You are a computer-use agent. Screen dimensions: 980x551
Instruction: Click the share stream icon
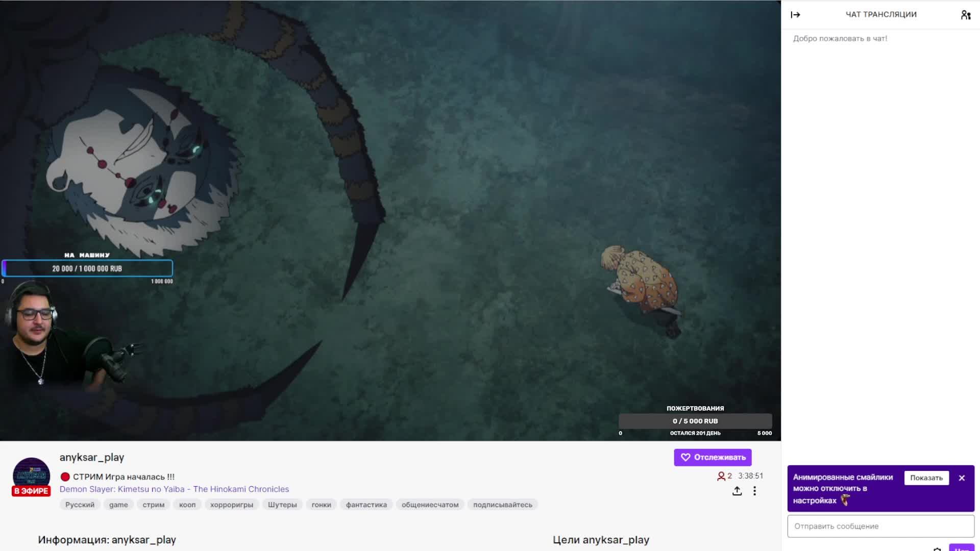[x=737, y=491]
